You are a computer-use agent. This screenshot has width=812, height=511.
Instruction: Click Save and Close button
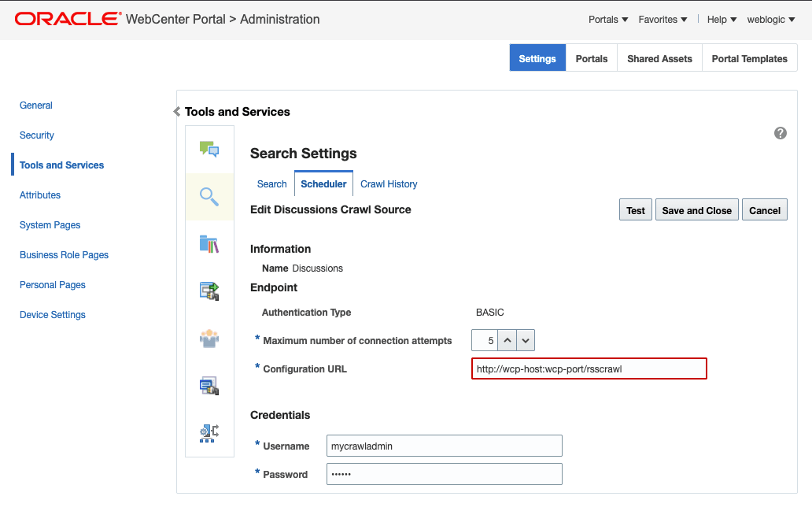[697, 210]
